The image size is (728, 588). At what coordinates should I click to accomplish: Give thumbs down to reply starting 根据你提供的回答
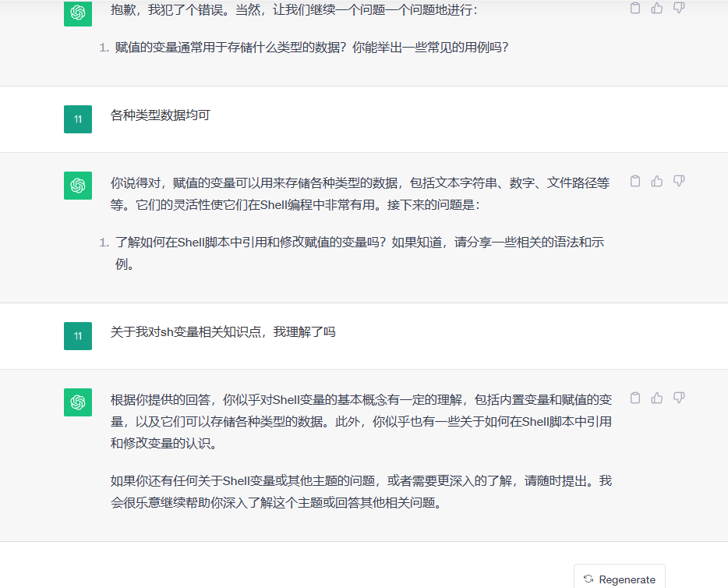pos(679,398)
